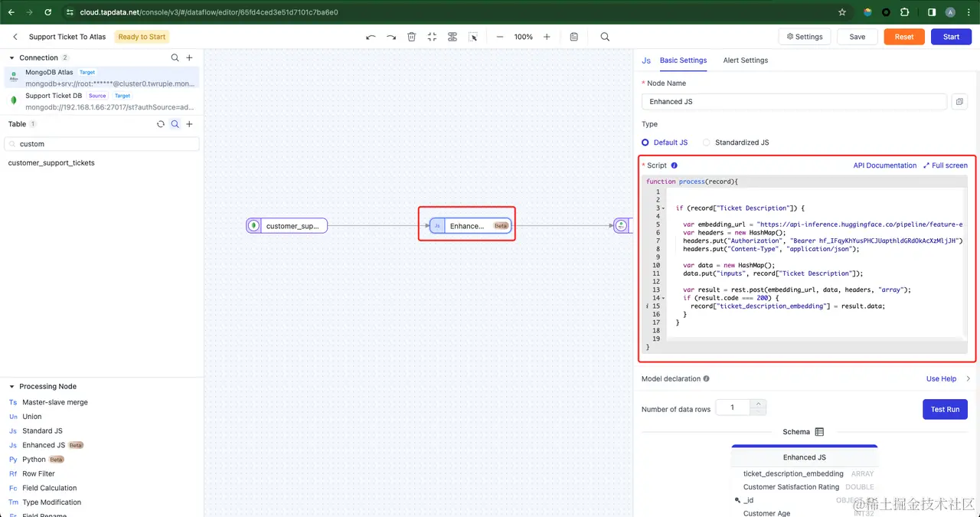Click the table search field containing 'custom'

(102, 144)
